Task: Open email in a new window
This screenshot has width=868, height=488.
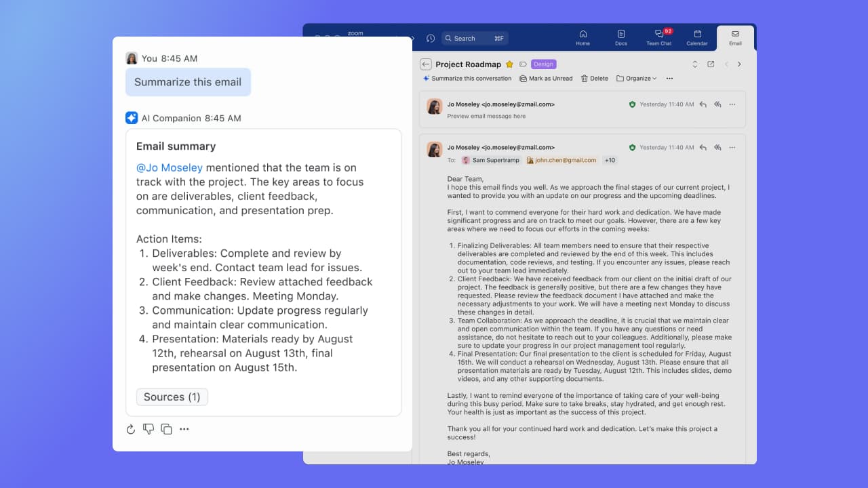Action: (x=711, y=64)
